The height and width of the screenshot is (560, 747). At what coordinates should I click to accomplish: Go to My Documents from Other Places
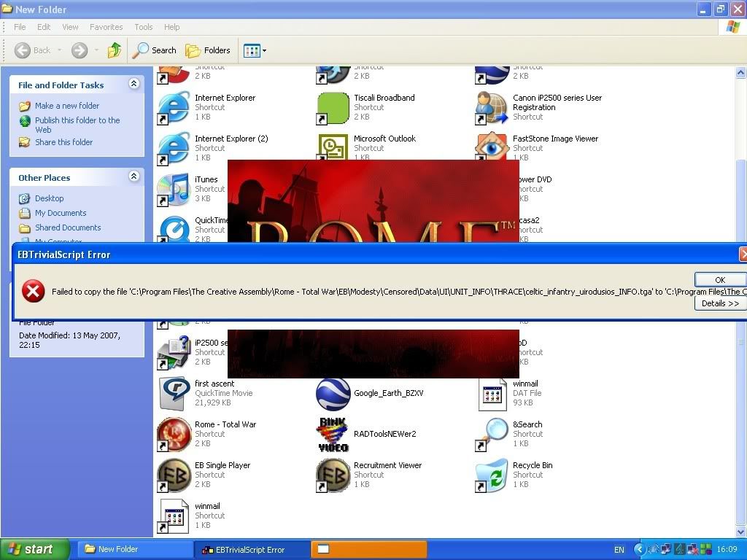click(61, 213)
